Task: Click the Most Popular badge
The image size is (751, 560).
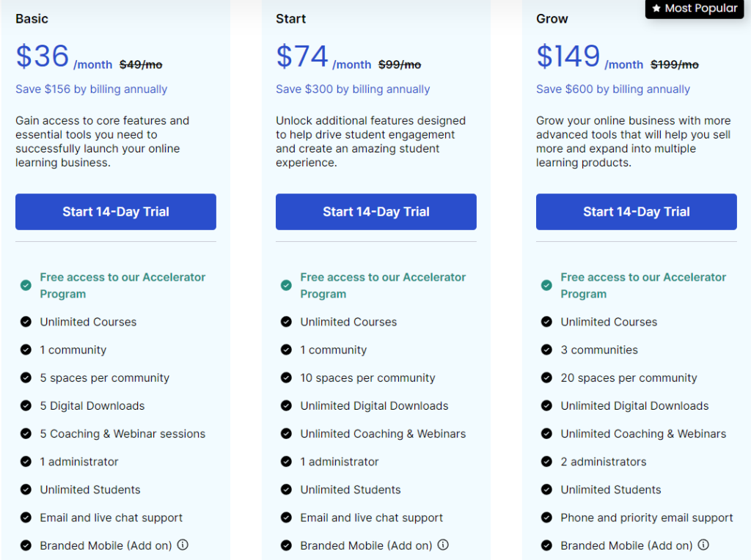Action: 695,9
